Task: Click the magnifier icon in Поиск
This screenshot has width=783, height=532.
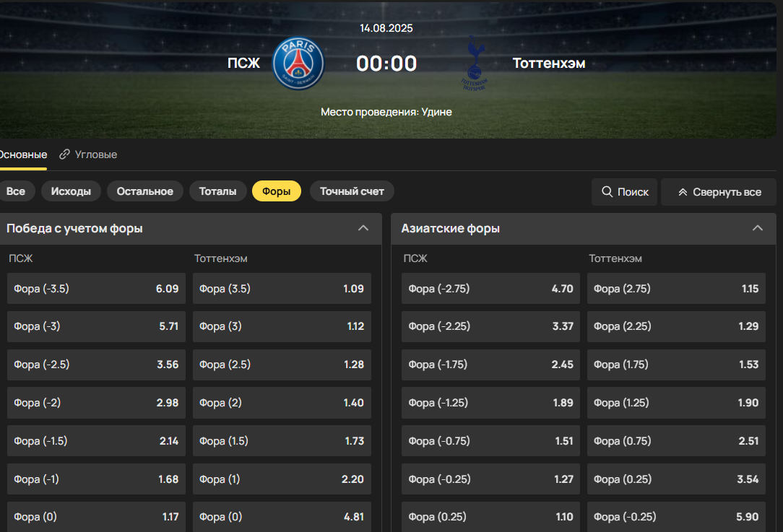Action: coord(607,191)
